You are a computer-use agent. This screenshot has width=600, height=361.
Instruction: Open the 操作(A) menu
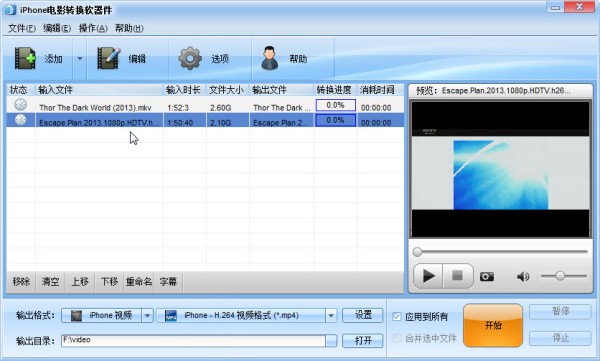point(93,28)
